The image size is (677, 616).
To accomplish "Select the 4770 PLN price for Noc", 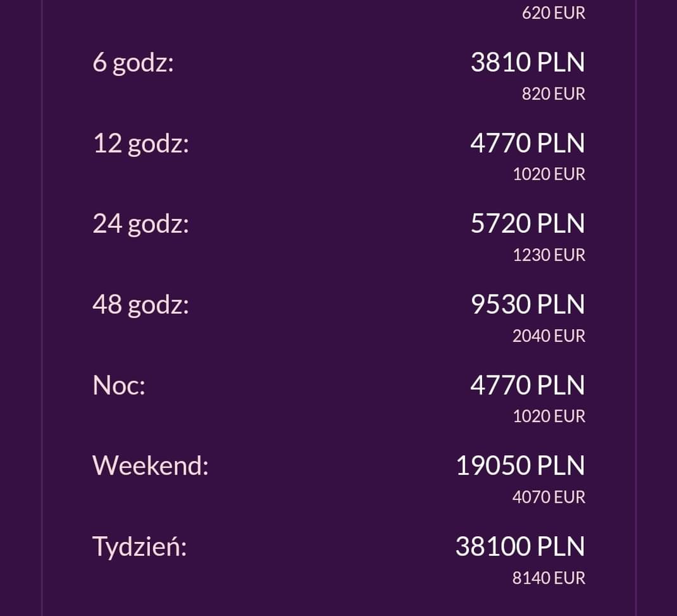I will pos(528,385).
